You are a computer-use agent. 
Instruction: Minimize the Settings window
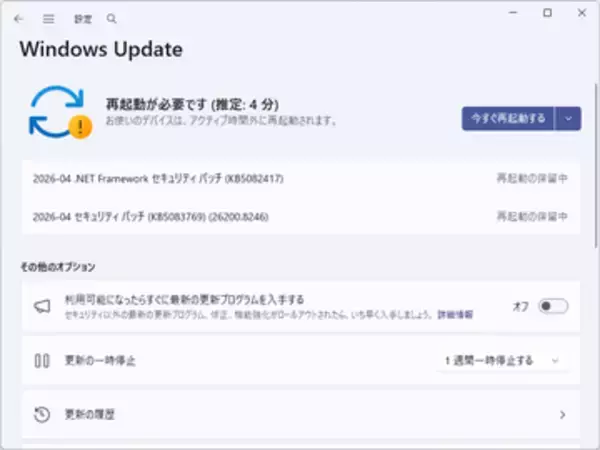click(513, 13)
